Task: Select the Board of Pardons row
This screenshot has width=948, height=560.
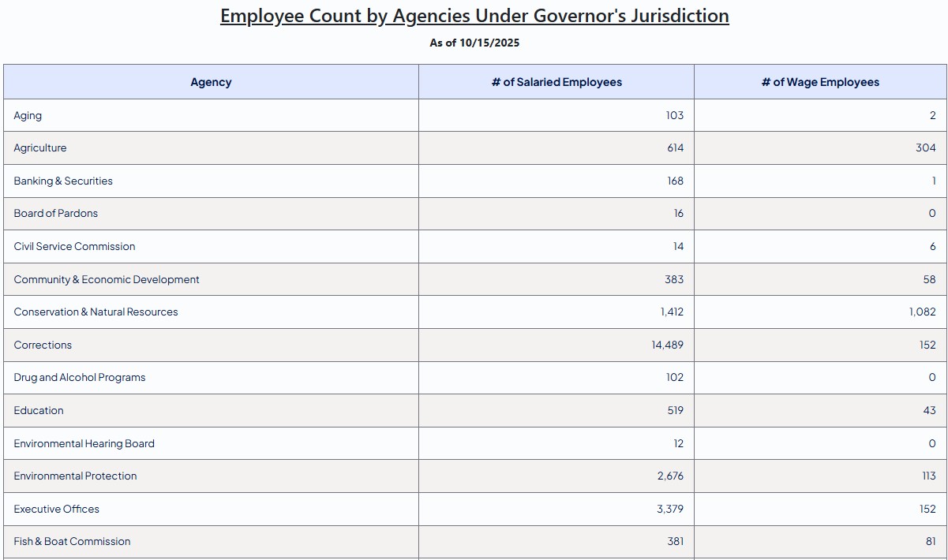Action: click(x=55, y=213)
